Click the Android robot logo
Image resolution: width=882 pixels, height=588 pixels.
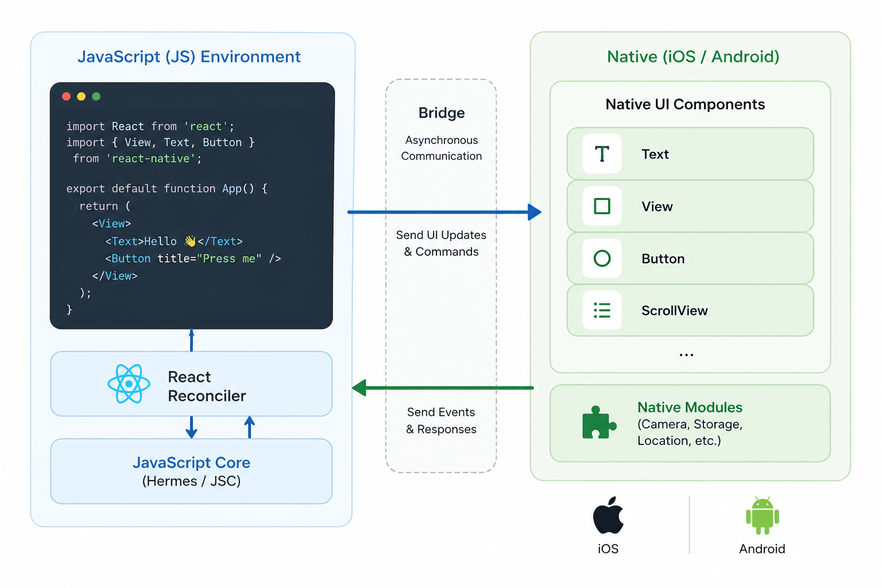pos(762,516)
